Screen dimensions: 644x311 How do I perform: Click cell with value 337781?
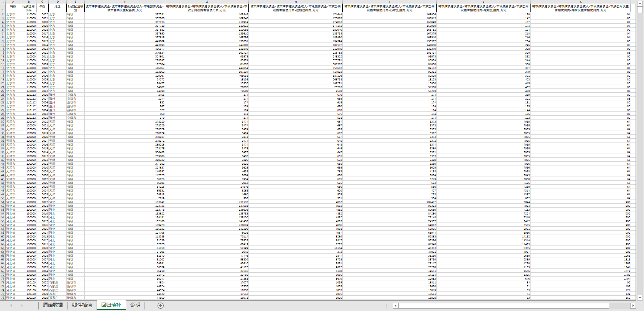(125, 14)
